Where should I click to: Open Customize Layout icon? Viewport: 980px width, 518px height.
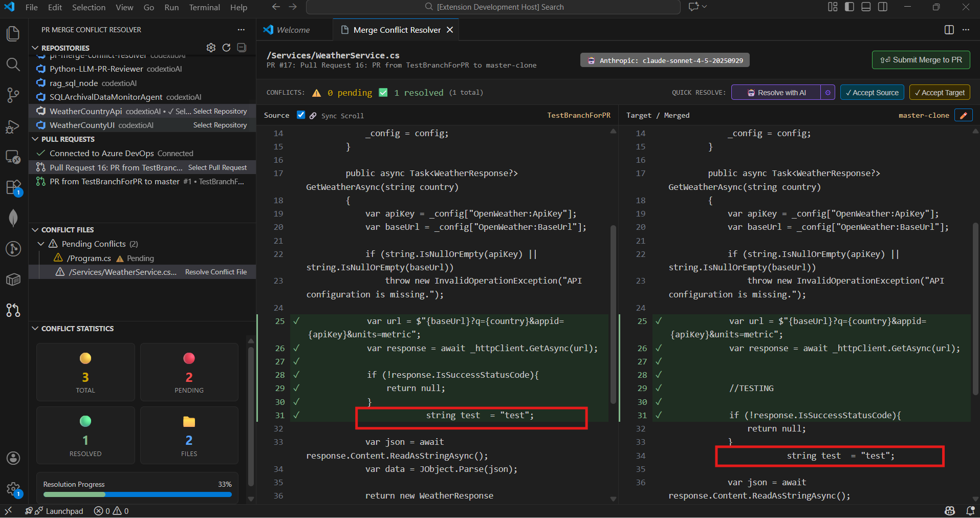point(833,7)
